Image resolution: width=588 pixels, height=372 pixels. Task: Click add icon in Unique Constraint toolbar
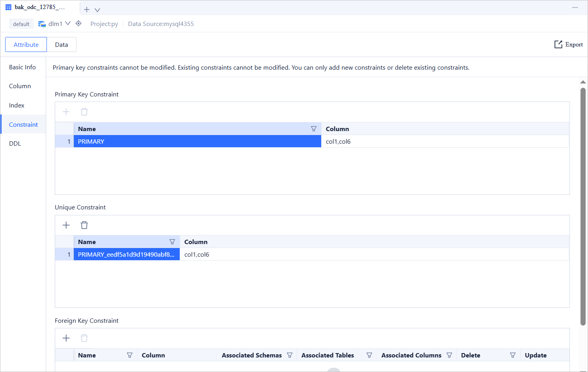(x=66, y=225)
